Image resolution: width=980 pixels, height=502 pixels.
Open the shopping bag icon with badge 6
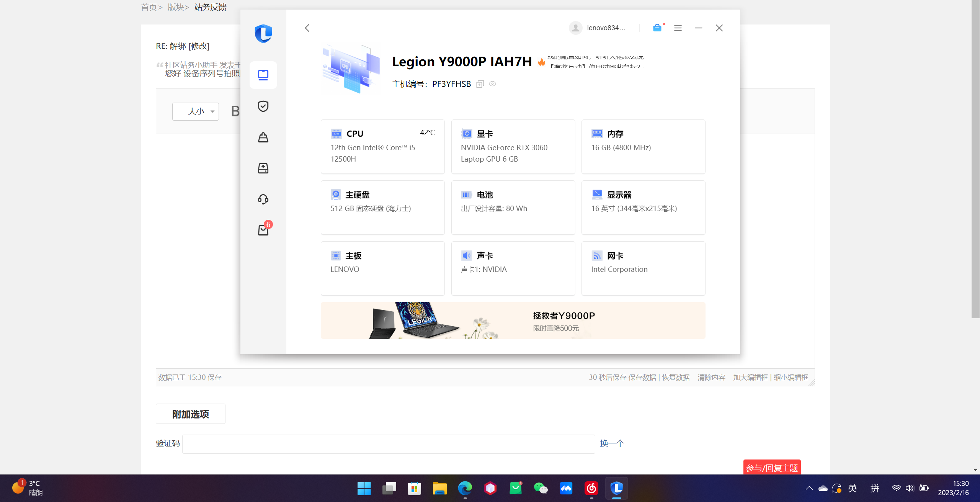tap(264, 229)
